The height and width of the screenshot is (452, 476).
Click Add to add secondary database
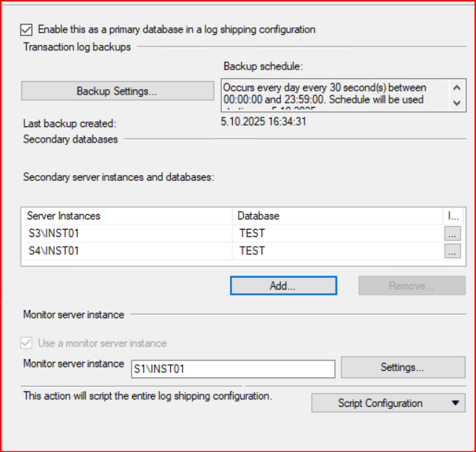click(x=283, y=286)
